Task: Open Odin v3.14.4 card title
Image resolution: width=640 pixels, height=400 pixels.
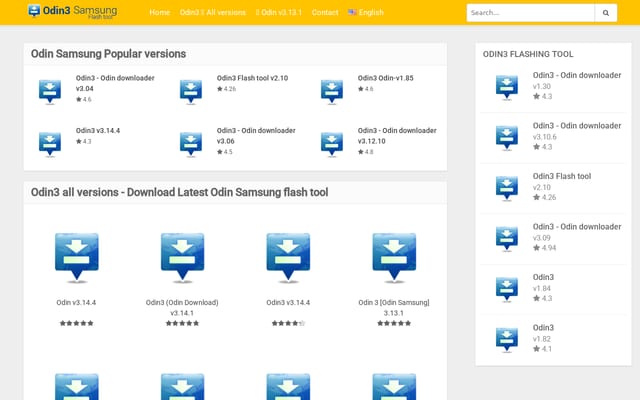Action: point(76,302)
